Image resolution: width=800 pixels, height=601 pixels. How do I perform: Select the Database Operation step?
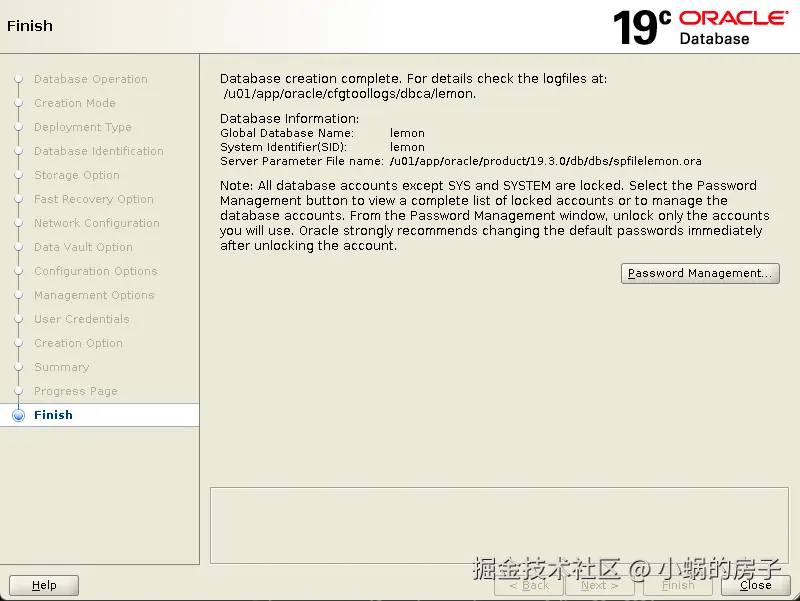click(91, 79)
